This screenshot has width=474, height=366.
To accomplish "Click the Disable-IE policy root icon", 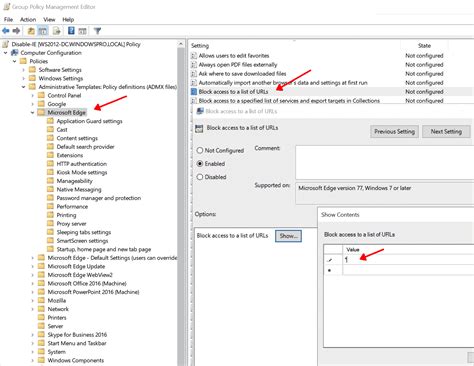I will (6, 44).
